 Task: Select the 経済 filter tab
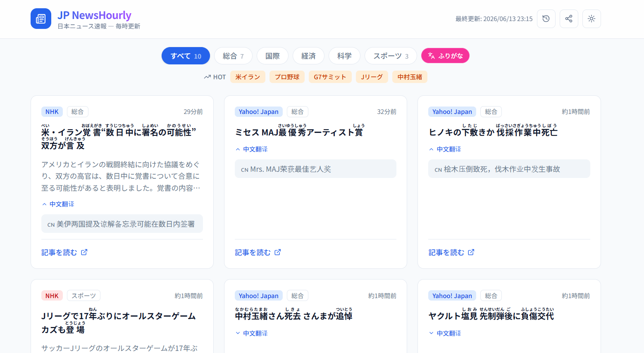(308, 56)
